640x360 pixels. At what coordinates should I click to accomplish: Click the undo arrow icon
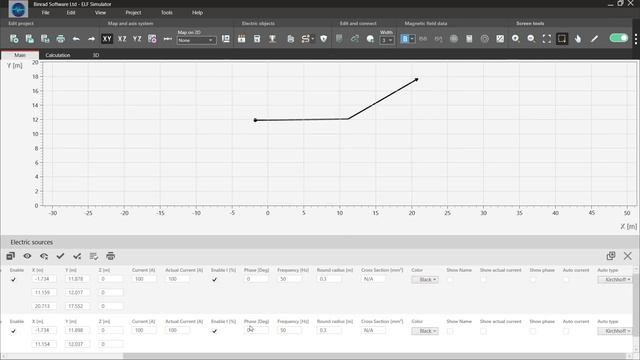pyautogui.click(x=76, y=39)
